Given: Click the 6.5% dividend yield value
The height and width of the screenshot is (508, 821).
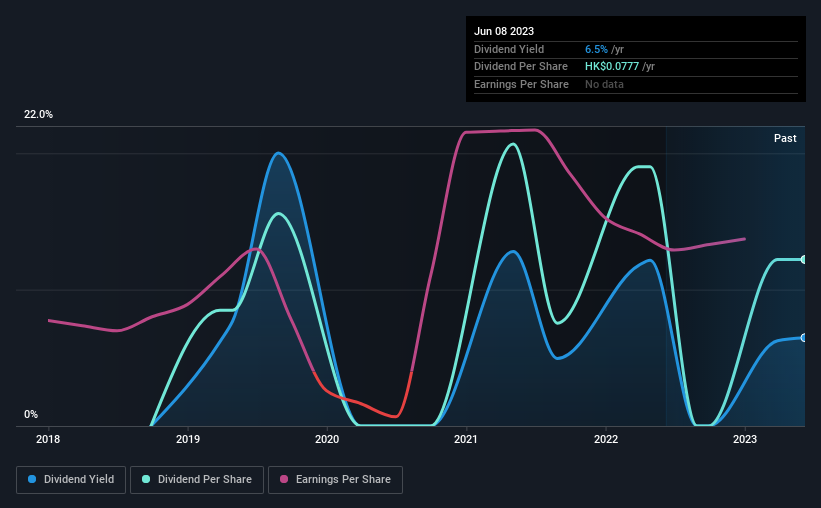Looking at the screenshot, I should (596, 49).
